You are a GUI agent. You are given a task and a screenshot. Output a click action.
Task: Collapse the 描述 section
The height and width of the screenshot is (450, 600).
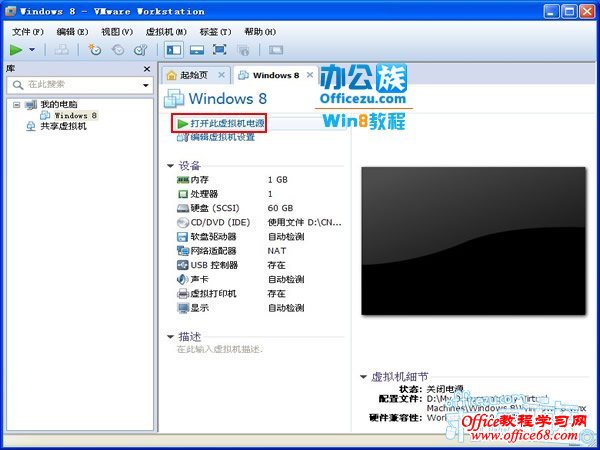coord(170,337)
